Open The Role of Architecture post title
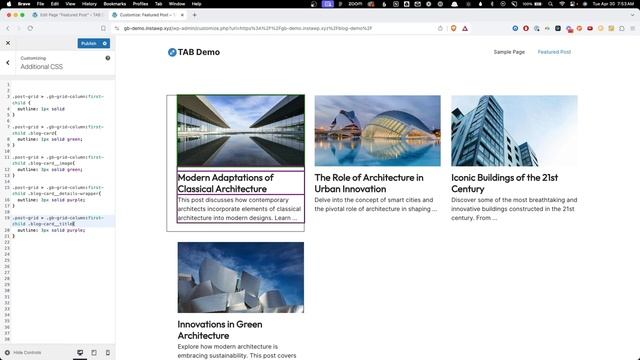This screenshot has height=360, width=640. click(x=369, y=183)
